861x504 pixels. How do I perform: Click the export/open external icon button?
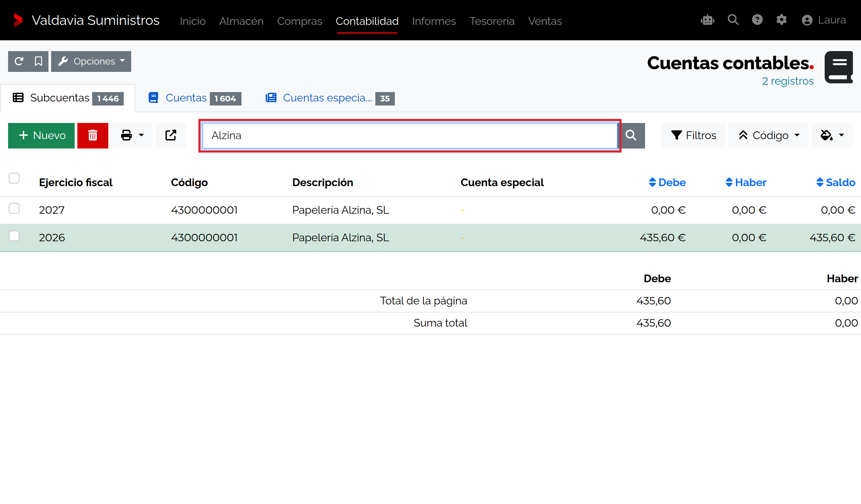[171, 135]
